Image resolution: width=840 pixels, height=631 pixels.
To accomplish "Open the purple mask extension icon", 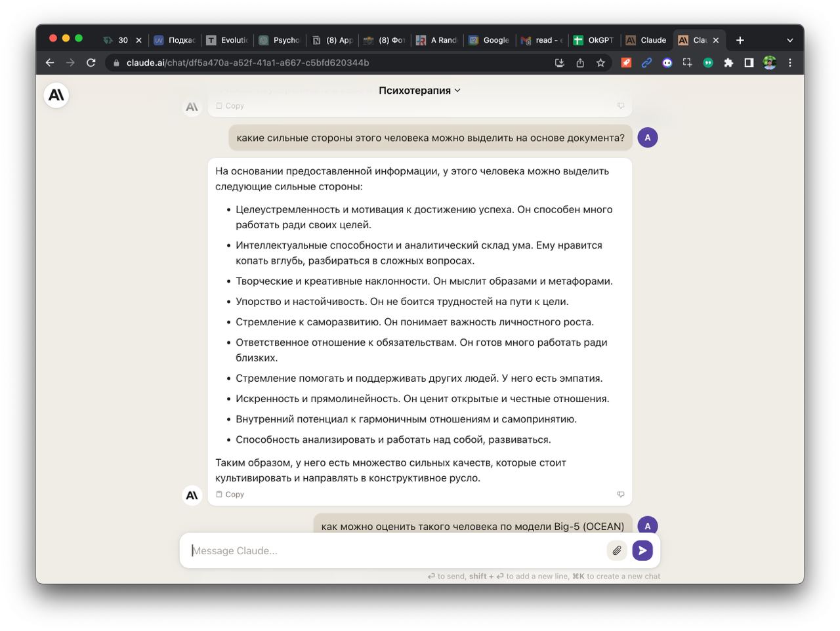I will point(667,62).
